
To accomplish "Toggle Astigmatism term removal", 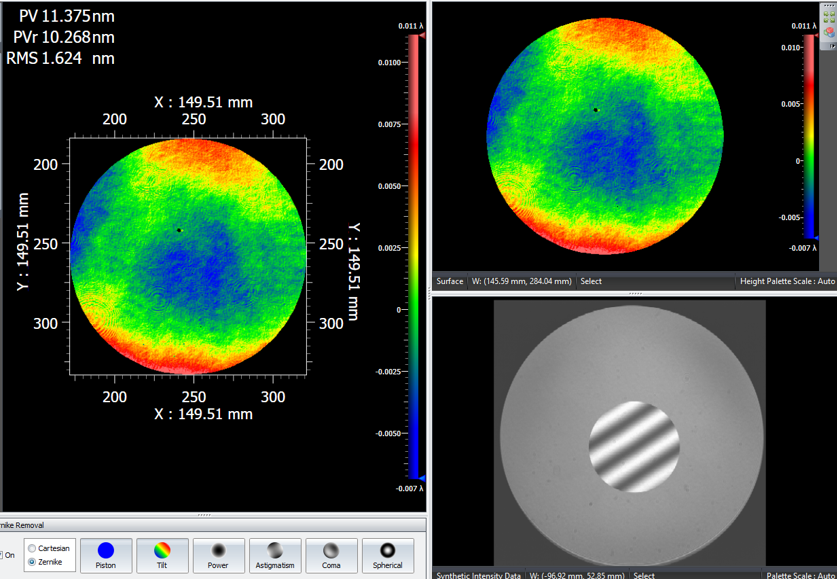I will tap(275, 555).
